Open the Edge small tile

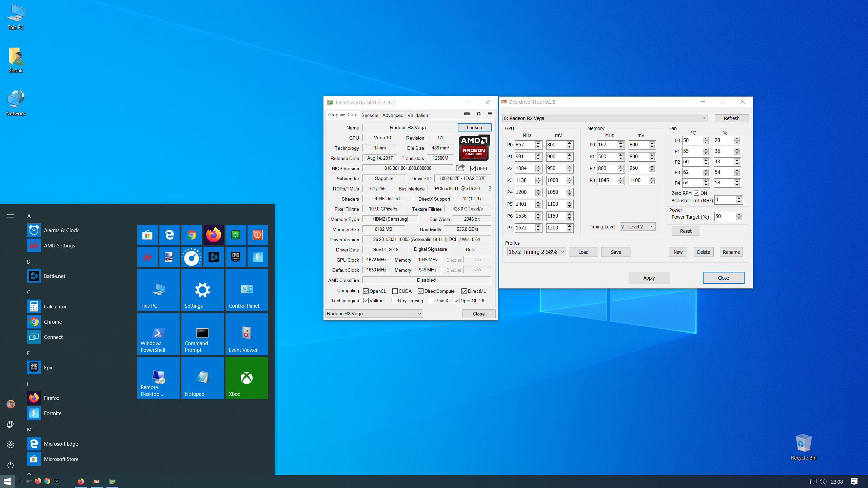pos(170,235)
